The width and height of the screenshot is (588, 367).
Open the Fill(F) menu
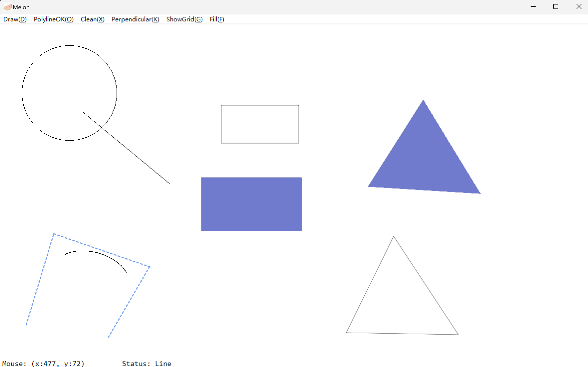pos(217,19)
